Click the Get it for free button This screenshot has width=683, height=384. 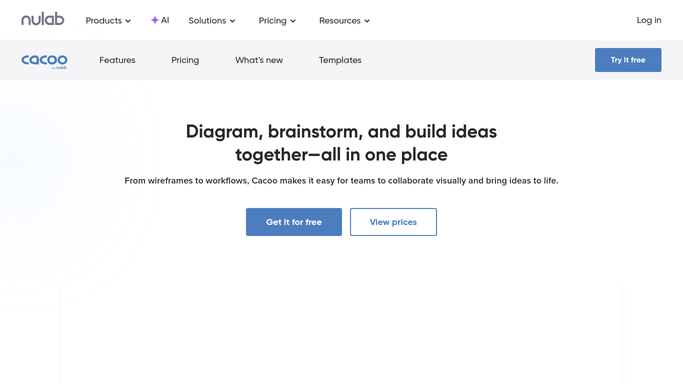294,222
